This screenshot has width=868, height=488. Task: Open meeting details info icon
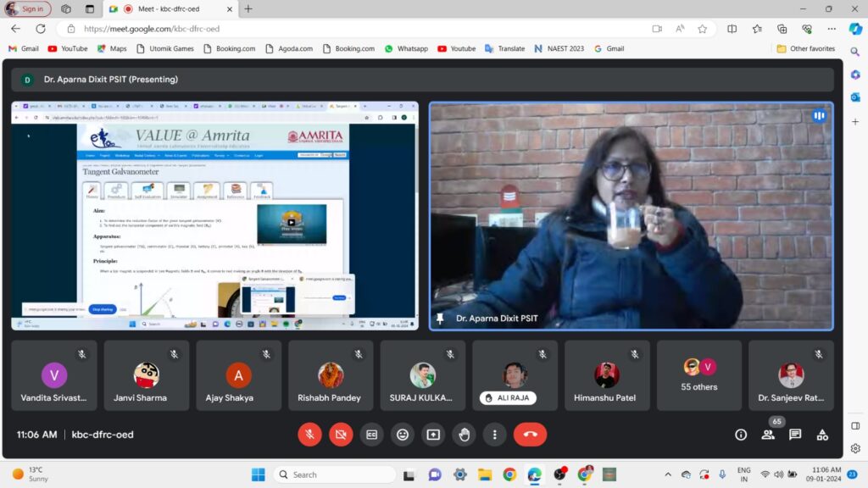pos(741,435)
